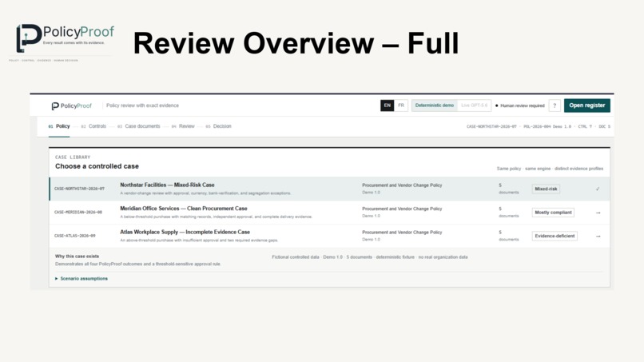Viewport: 644px width, 362px height.
Task: Click the large PolicyProof slide logo
Action: [65, 38]
